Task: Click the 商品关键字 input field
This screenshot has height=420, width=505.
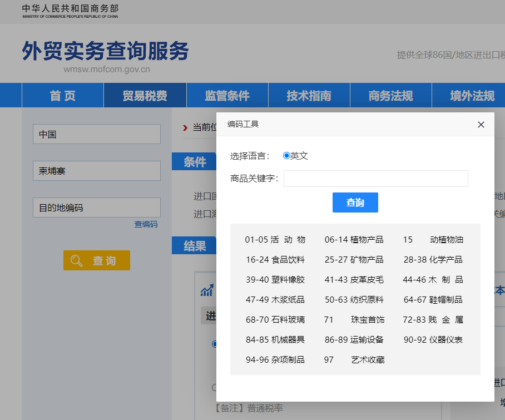Action: click(x=375, y=179)
